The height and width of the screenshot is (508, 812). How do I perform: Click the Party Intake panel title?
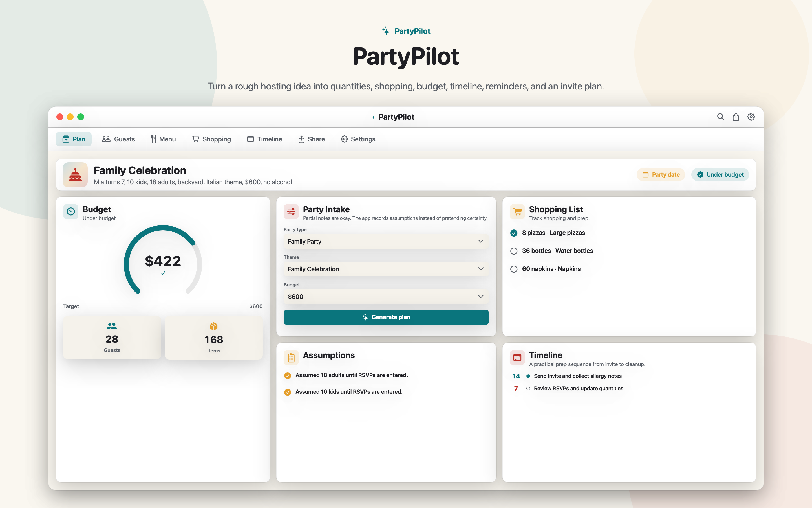click(326, 209)
